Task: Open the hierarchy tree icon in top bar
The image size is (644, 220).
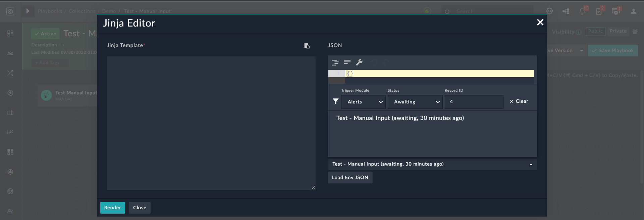Action: pos(566,11)
